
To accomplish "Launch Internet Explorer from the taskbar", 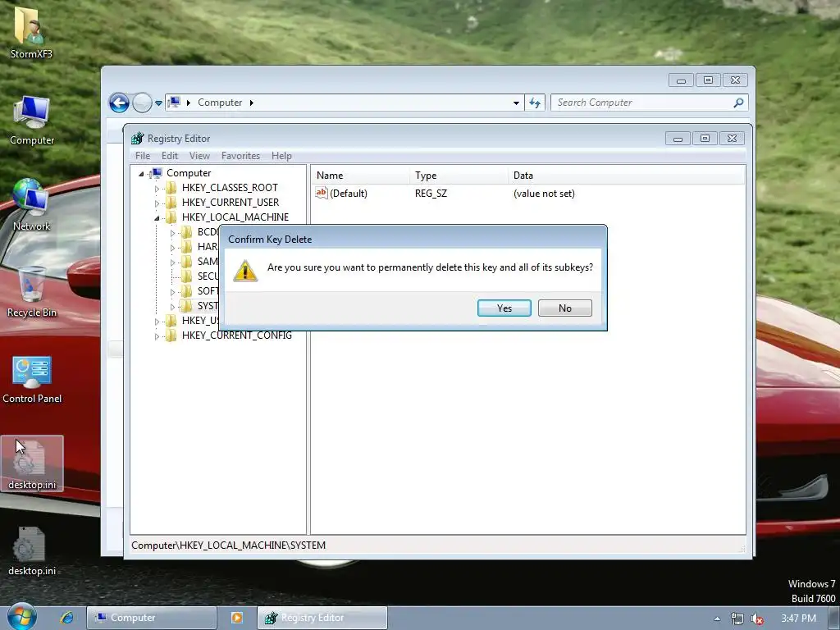I will 67,617.
